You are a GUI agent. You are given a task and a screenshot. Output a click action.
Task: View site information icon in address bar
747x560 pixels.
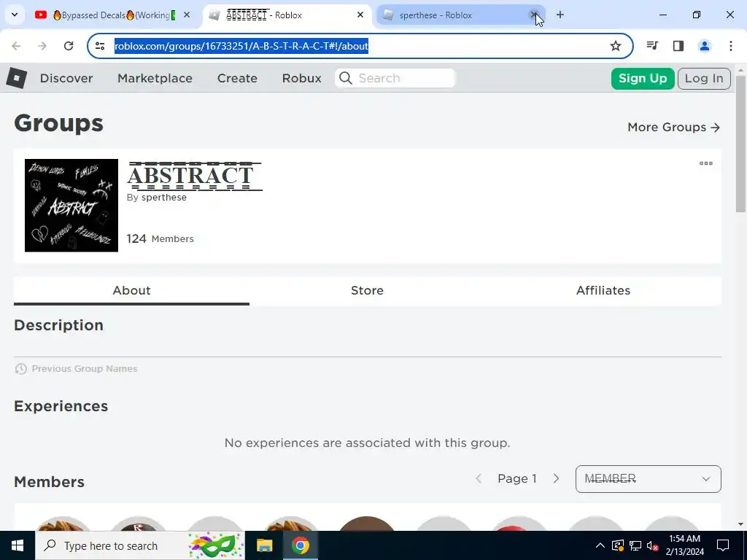(100, 46)
